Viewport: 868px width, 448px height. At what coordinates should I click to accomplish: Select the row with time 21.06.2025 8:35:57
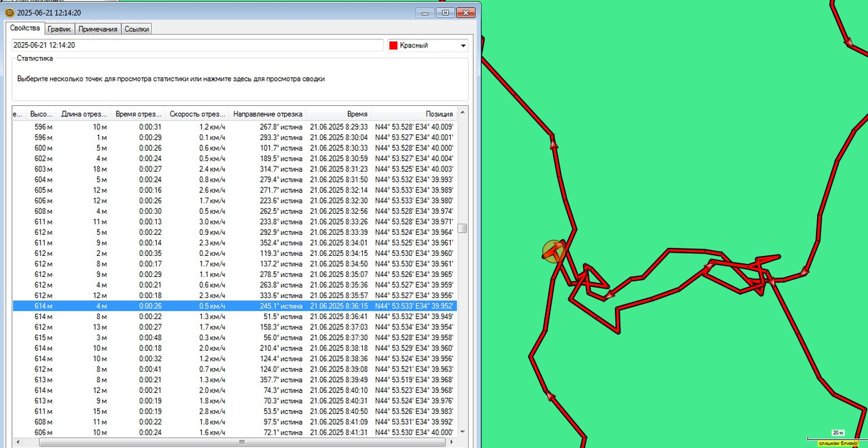tap(235, 295)
